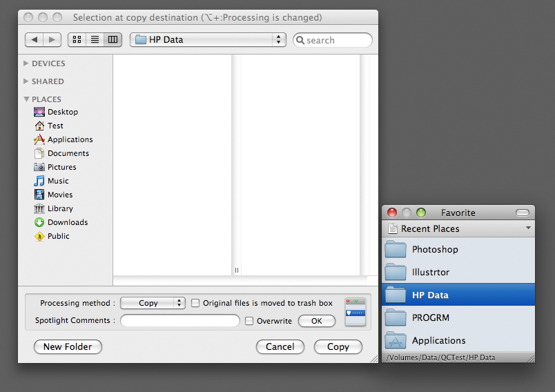555x392 pixels.
Task: Select HP Data folder in Favorite window
Action: pyautogui.click(x=458, y=295)
